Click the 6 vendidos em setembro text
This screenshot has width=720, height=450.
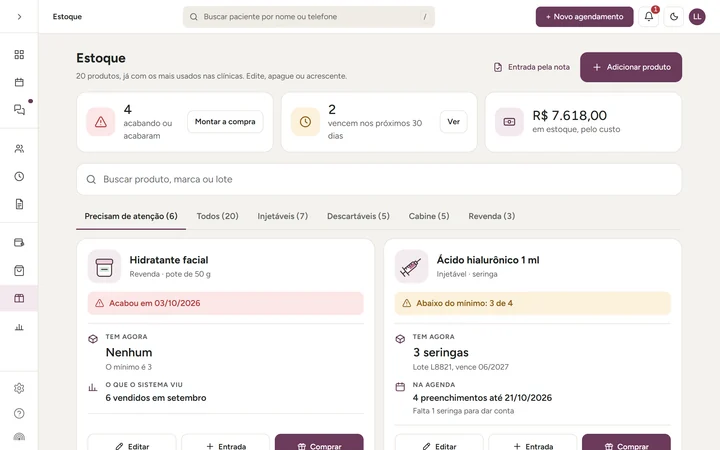coord(156,398)
